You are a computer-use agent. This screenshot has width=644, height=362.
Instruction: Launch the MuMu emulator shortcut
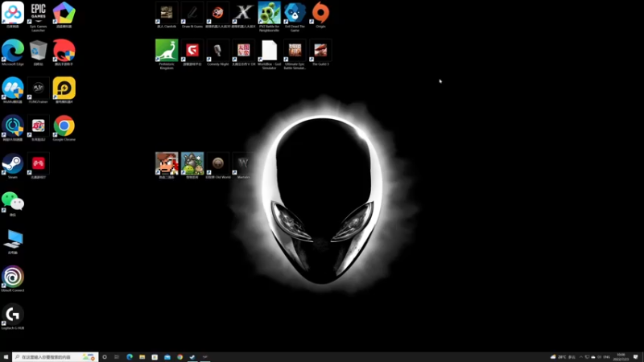coord(13,88)
